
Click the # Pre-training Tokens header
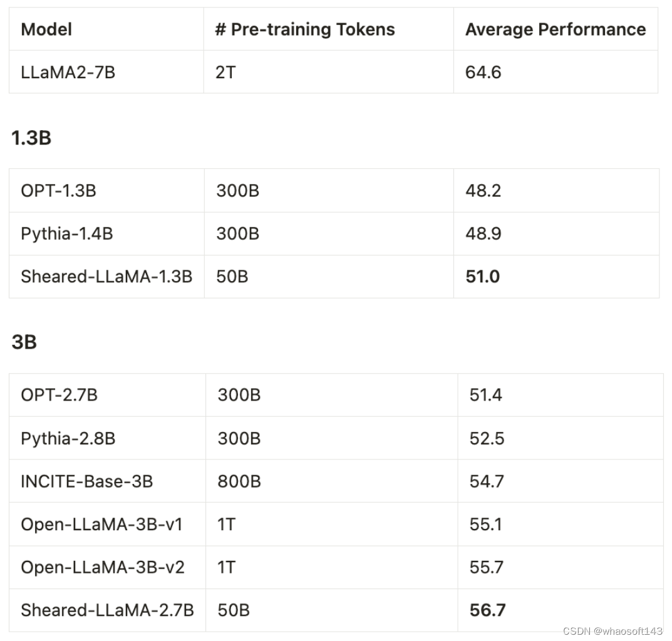click(x=305, y=29)
